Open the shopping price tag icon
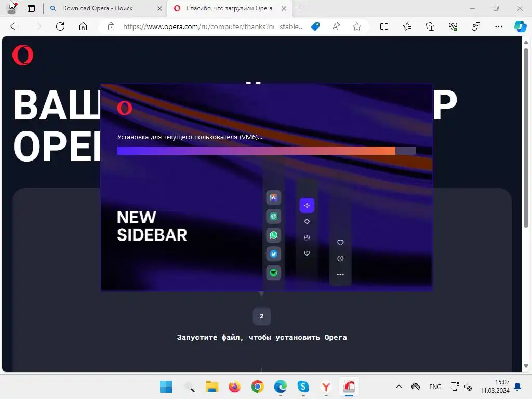532x399 pixels. click(x=315, y=26)
